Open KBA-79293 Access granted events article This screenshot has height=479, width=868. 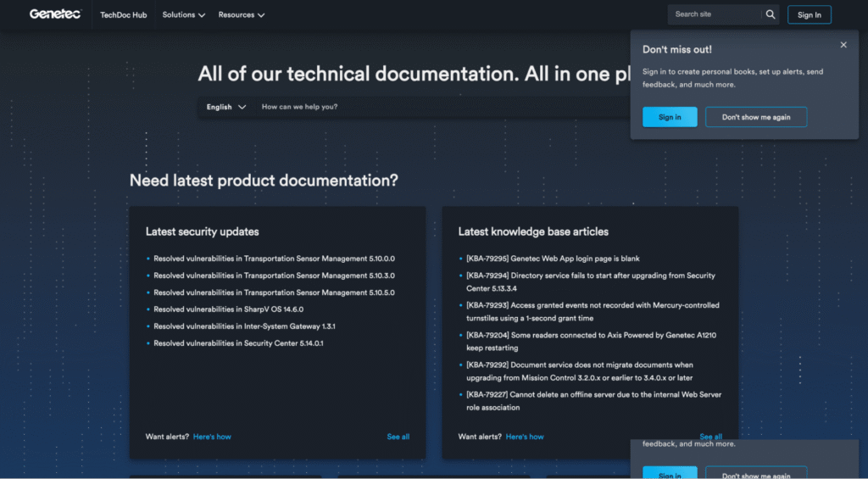coord(593,312)
